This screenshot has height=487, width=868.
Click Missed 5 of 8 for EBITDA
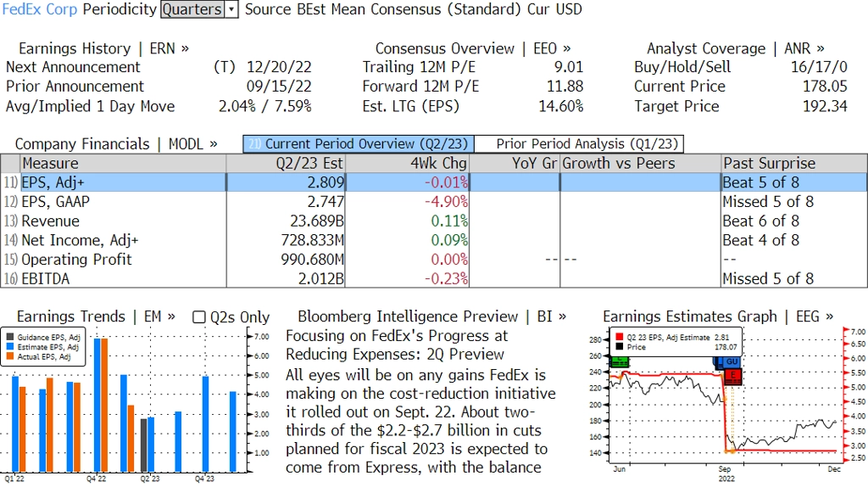coord(768,278)
